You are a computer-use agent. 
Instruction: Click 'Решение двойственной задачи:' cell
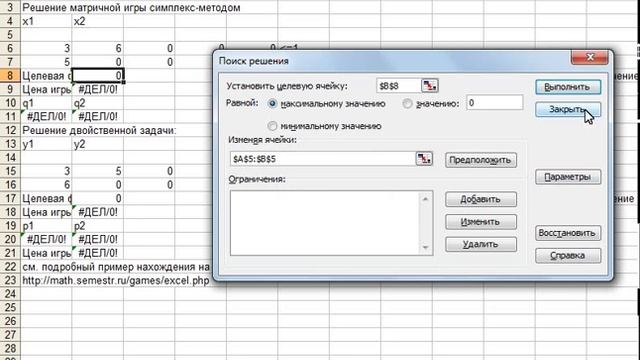point(99,131)
